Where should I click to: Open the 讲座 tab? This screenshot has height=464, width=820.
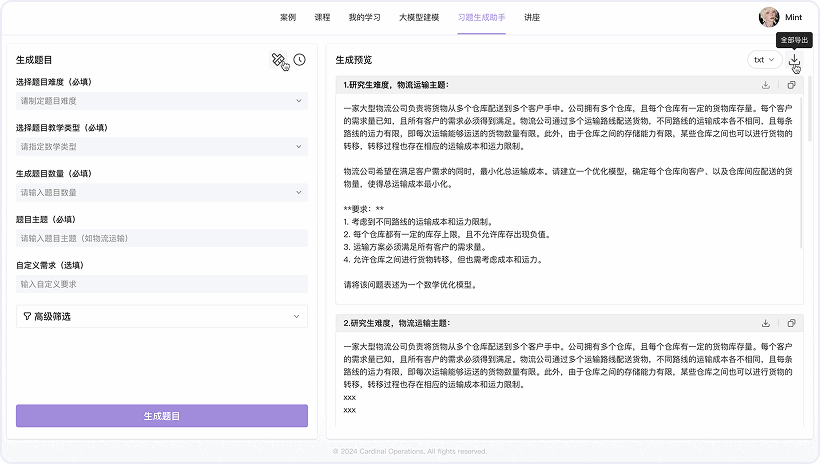click(532, 17)
